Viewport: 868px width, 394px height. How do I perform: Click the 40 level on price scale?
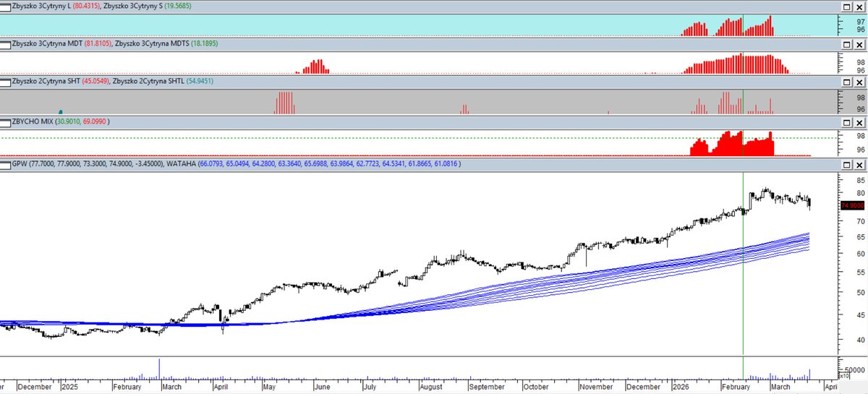(861, 340)
